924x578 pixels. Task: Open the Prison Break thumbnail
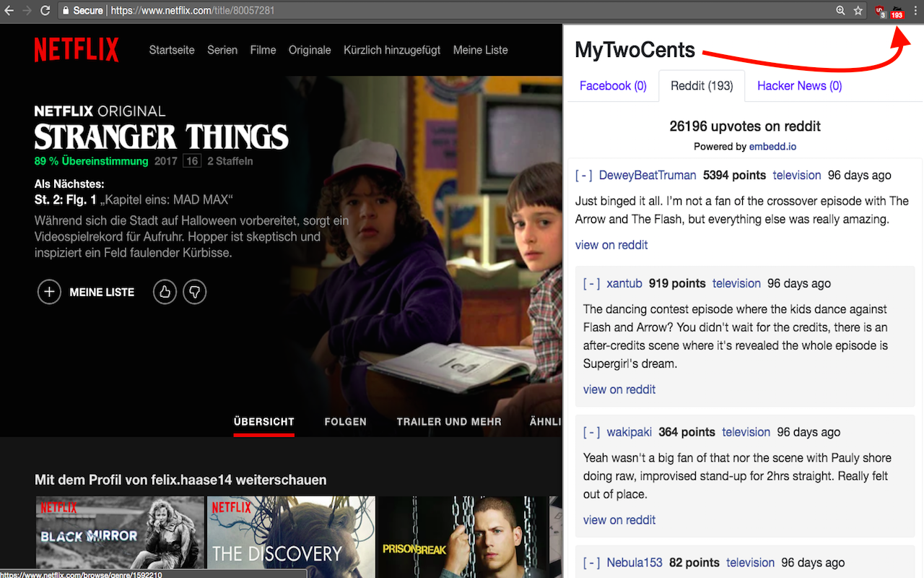[461, 533]
